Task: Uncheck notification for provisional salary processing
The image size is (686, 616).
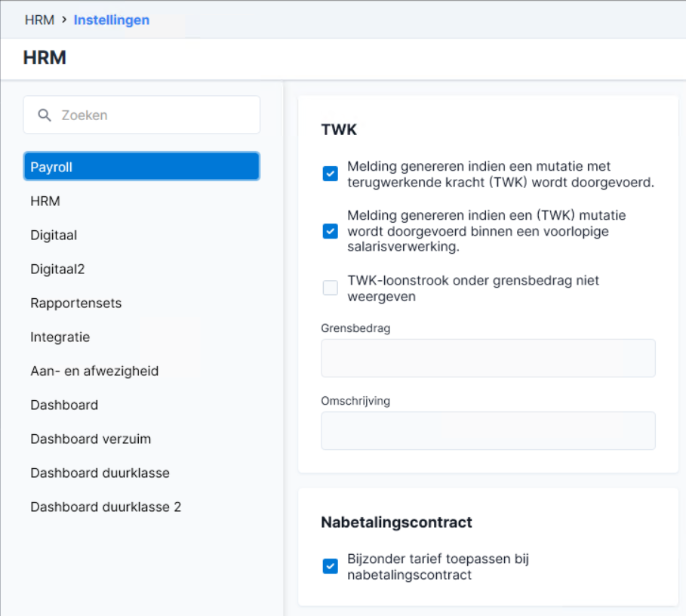Action: pos(331,231)
